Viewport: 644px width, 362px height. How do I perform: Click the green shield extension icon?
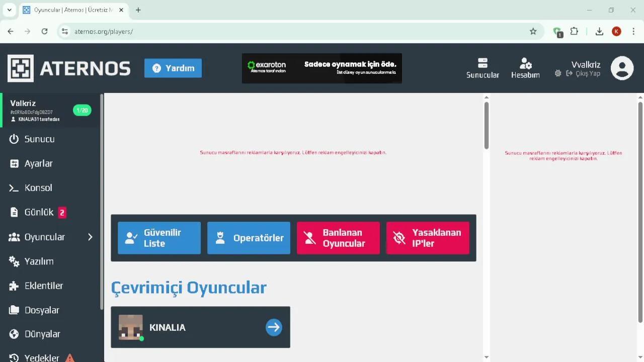click(x=557, y=32)
